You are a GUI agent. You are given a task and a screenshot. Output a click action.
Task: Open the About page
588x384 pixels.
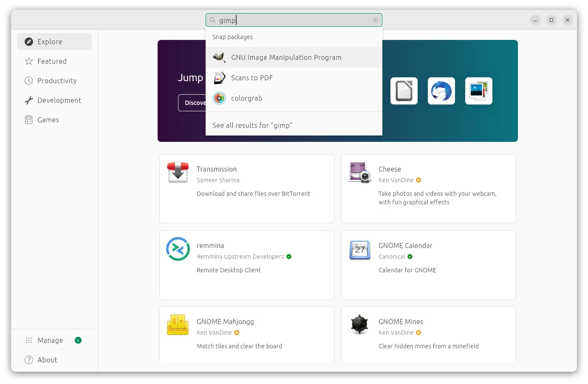[x=54, y=360]
